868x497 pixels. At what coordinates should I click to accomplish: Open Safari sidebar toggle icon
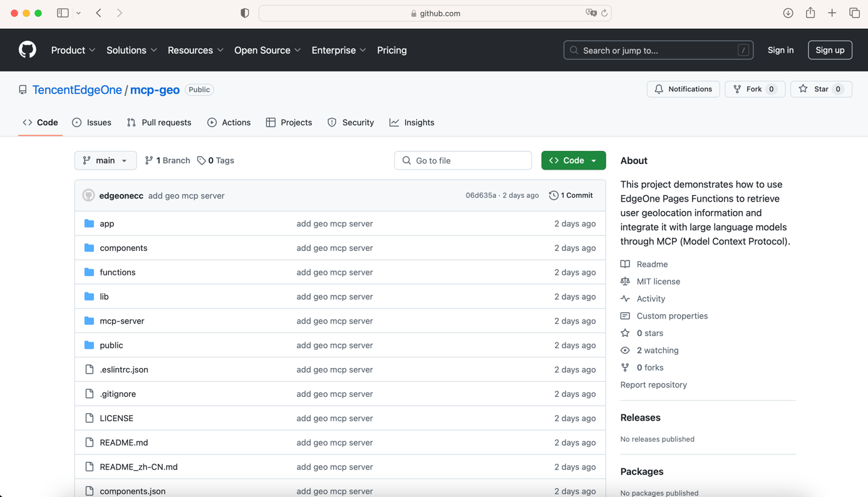click(x=63, y=13)
